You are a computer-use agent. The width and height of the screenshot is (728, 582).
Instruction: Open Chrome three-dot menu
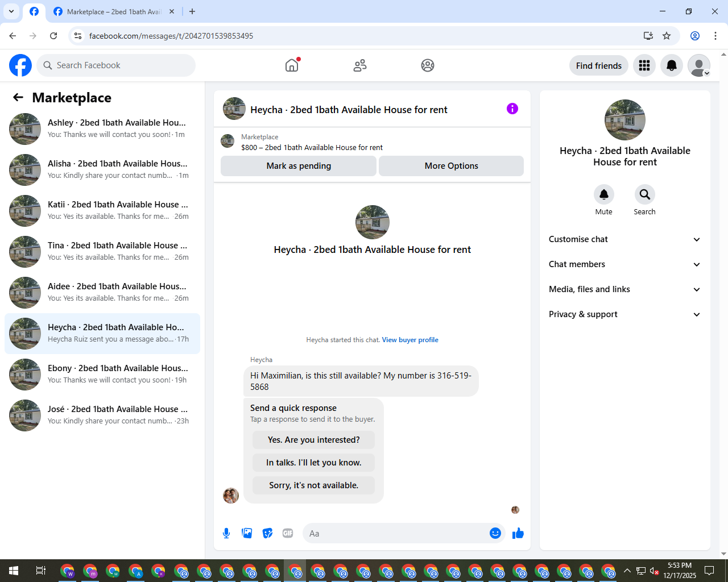tap(715, 36)
